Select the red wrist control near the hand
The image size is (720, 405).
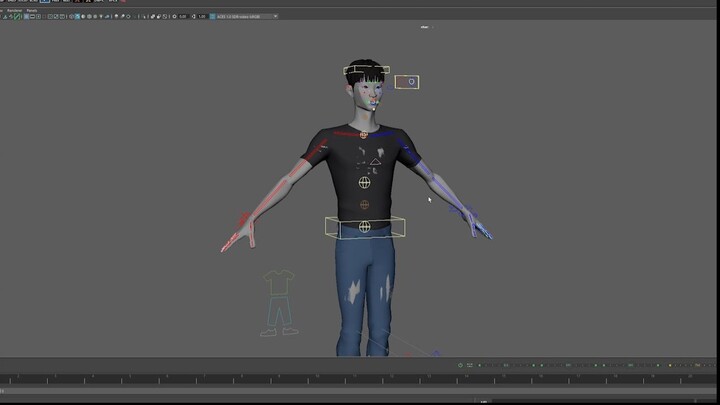click(x=244, y=219)
